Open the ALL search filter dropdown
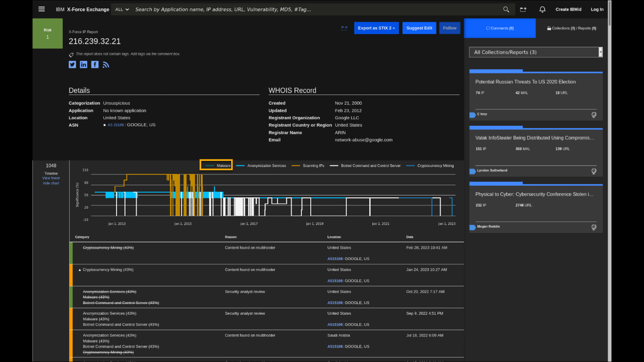This screenshot has width=644, height=362. 122,9
